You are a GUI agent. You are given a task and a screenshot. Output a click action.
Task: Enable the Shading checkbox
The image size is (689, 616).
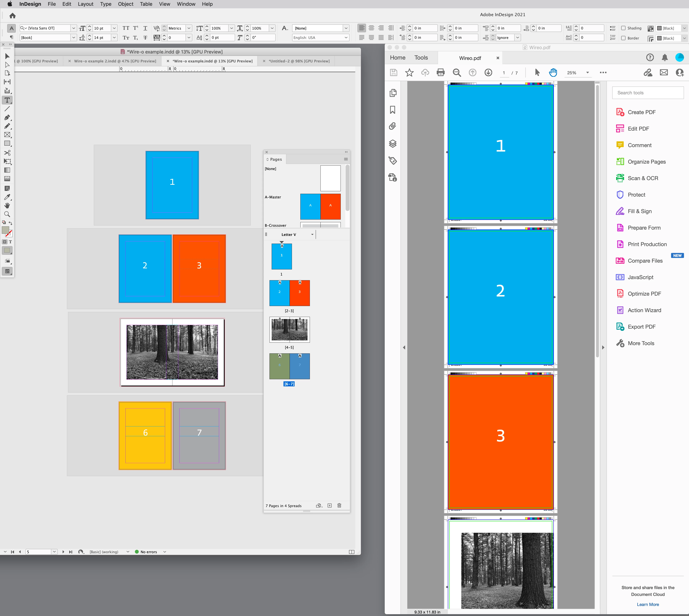click(623, 28)
